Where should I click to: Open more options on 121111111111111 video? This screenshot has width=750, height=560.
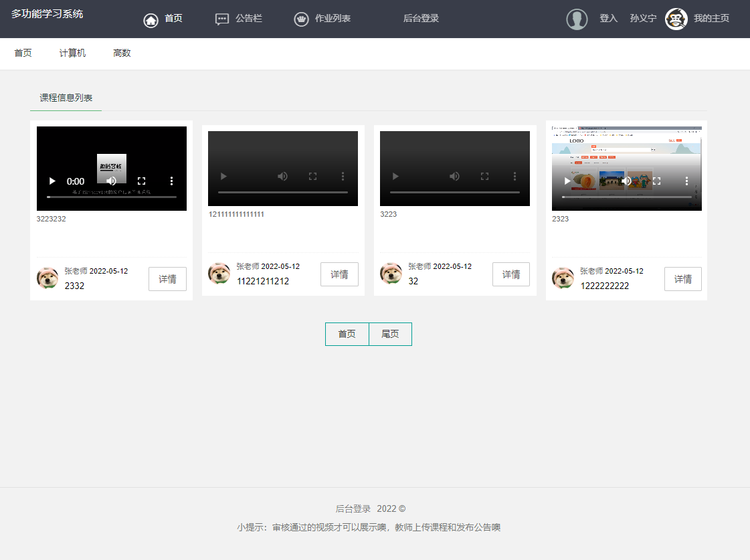click(343, 177)
